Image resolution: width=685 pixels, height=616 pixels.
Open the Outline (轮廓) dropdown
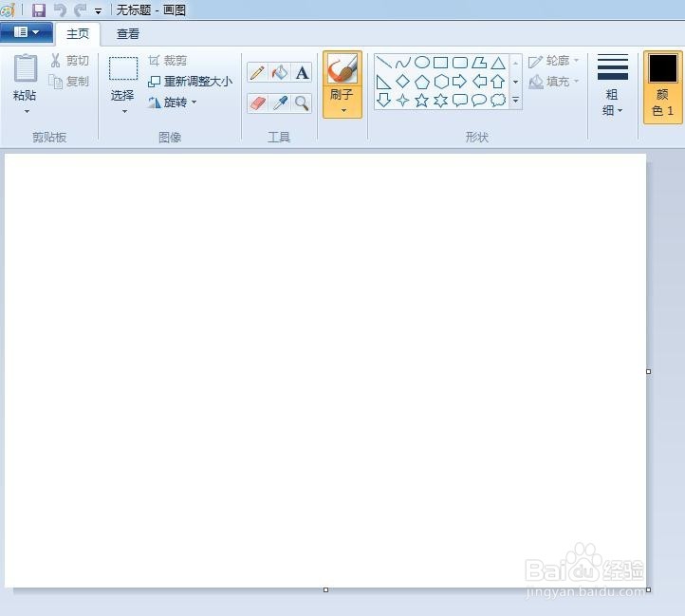[x=553, y=61]
